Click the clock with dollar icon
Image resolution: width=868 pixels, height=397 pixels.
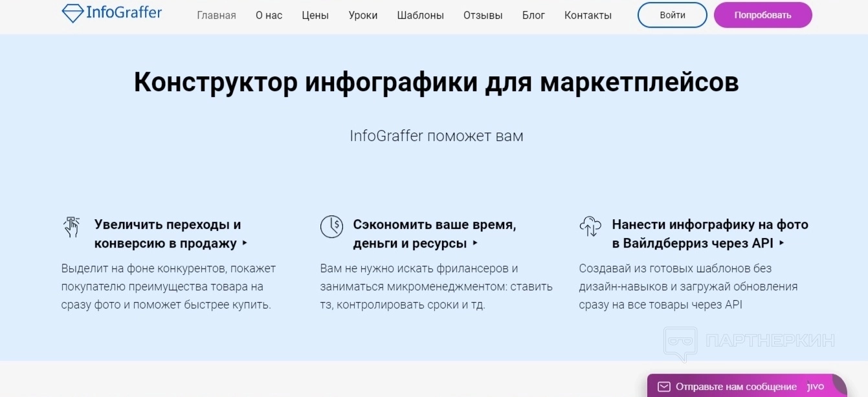click(331, 227)
